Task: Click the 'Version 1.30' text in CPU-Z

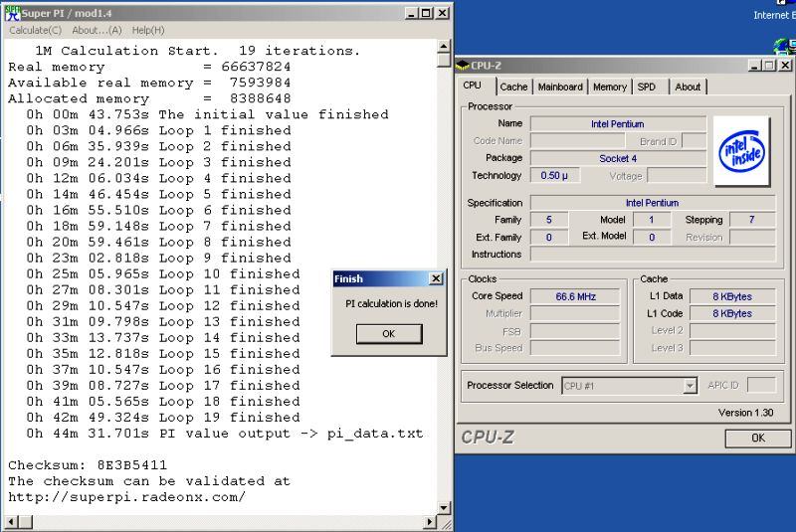Action: point(745,413)
